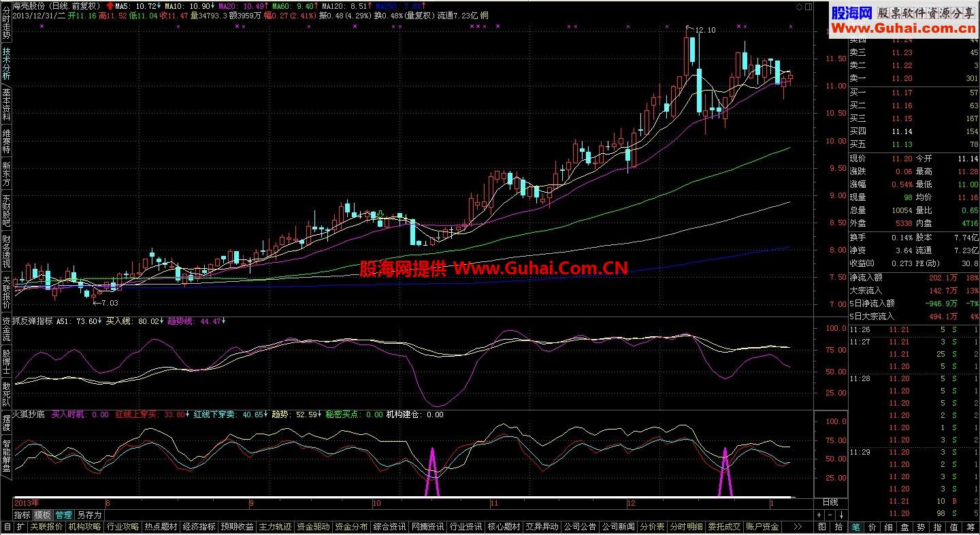The height and width of the screenshot is (535, 980).
Task: Open 热点题材 in the bottom bar
Action: [x=161, y=527]
